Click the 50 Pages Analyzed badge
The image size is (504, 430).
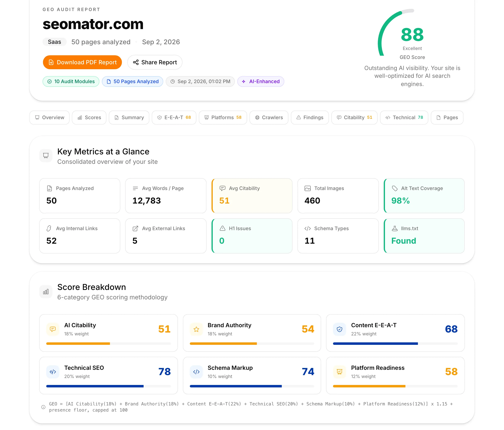tap(133, 81)
